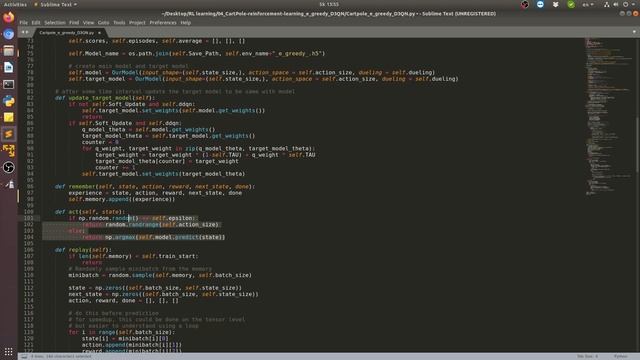640x360 pixels.
Task: Open the View menu
Action: pyautogui.click(x=88, y=23)
